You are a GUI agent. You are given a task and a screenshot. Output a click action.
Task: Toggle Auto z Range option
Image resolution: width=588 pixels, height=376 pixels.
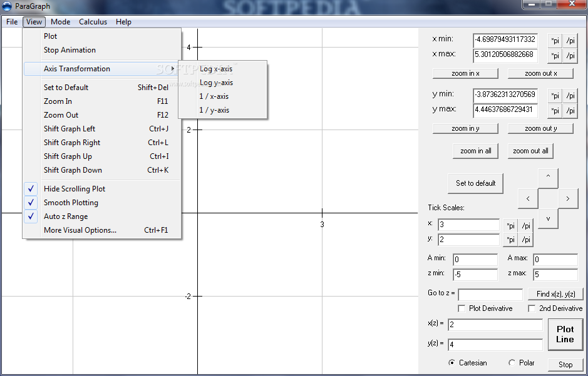[102, 216]
